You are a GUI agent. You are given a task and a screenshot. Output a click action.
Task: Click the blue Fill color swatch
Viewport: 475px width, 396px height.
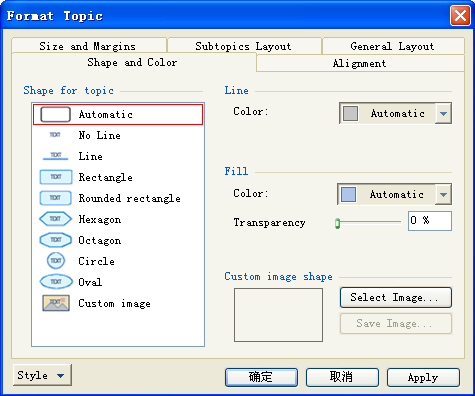click(349, 194)
